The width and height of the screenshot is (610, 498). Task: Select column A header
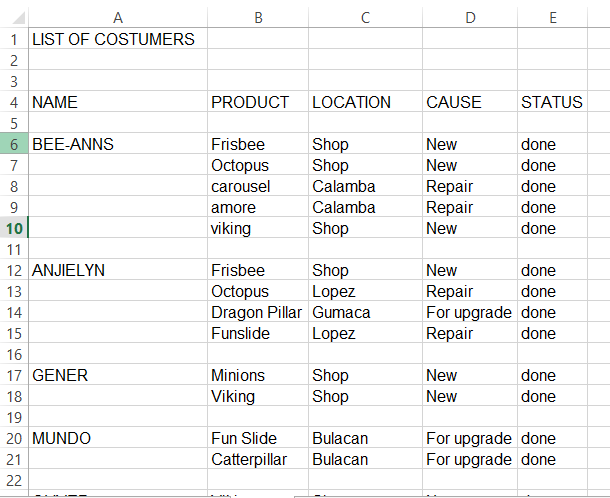(118, 17)
